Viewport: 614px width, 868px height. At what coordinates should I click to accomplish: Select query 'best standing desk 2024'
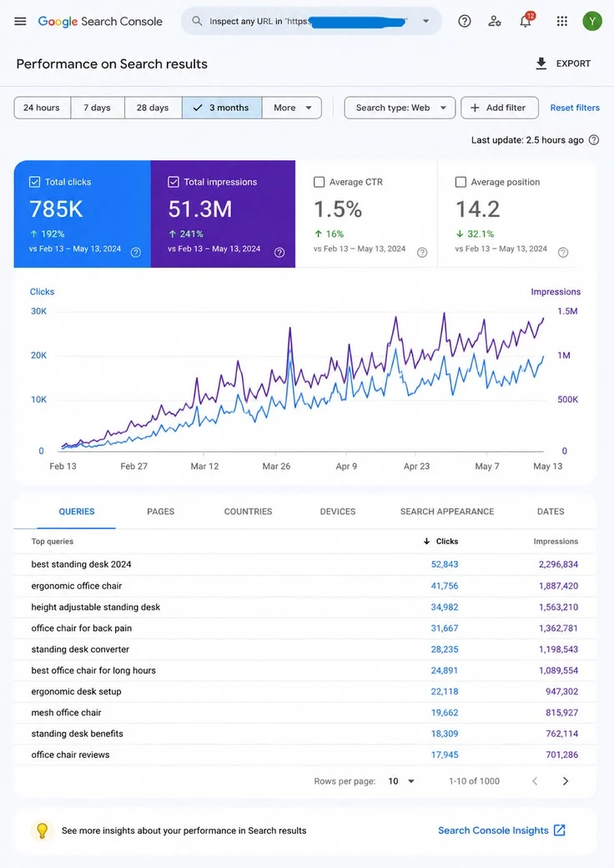pyautogui.click(x=81, y=564)
